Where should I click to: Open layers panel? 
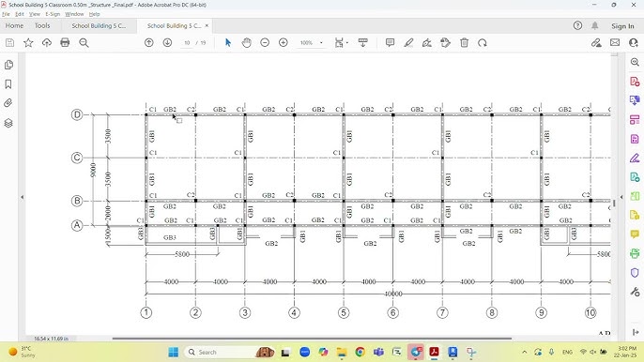pos(8,123)
